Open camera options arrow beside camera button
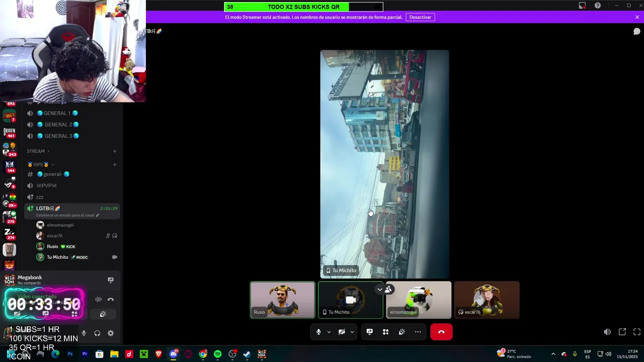 [x=352, y=332]
